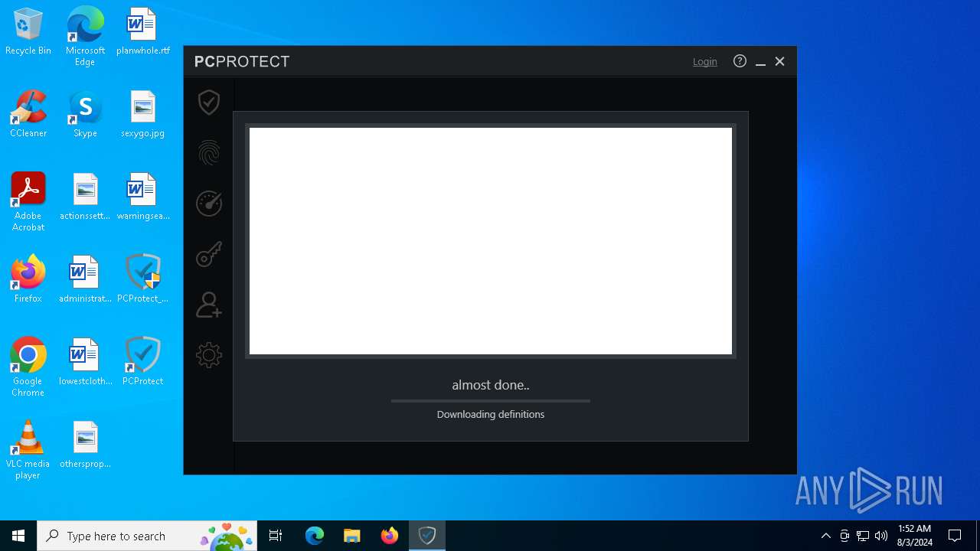Open the speedometer performance section
The image size is (980, 551).
[x=209, y=204]
